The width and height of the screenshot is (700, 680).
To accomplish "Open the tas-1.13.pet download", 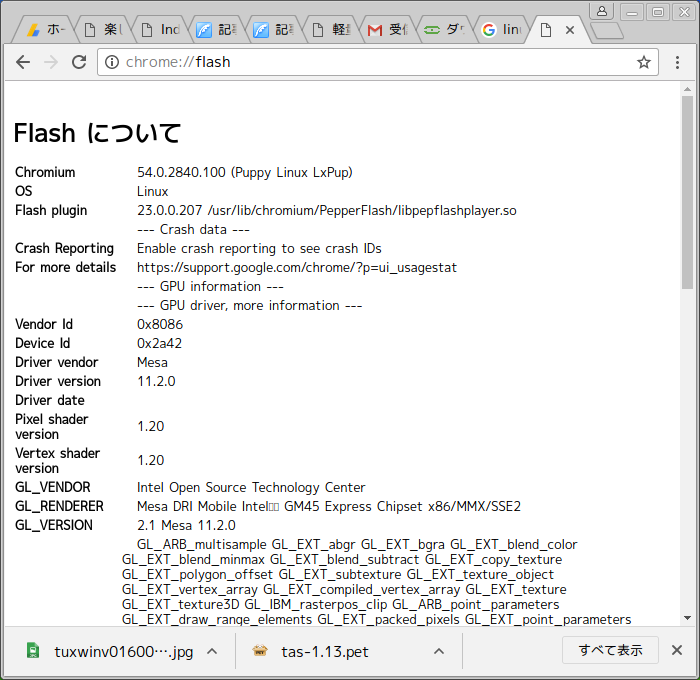I will coord(312,651).
